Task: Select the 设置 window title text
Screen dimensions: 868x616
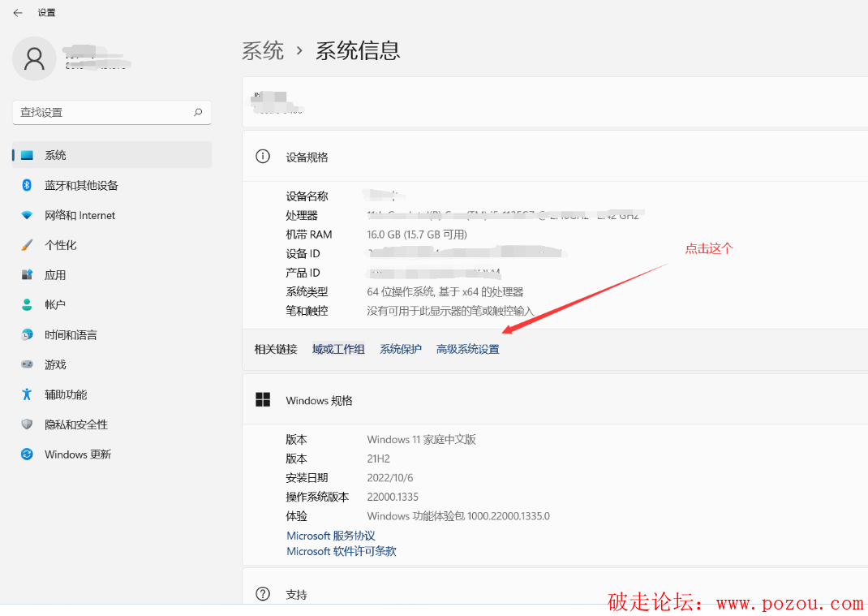Action: (46, 13)
